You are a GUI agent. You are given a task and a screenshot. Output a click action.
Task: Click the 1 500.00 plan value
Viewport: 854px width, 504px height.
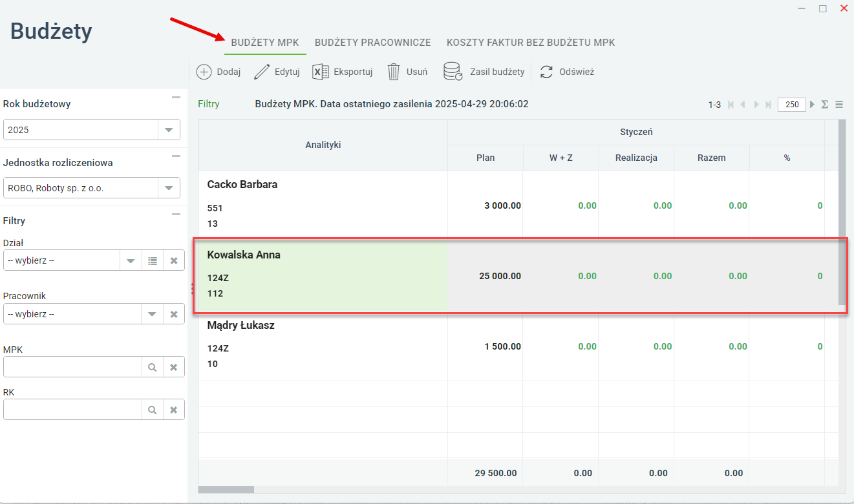502,346
